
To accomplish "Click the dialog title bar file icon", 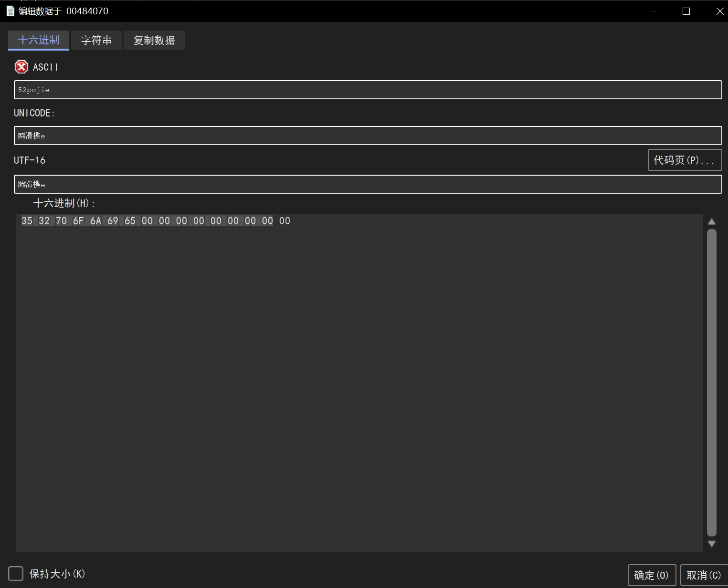I will point(11,11).
